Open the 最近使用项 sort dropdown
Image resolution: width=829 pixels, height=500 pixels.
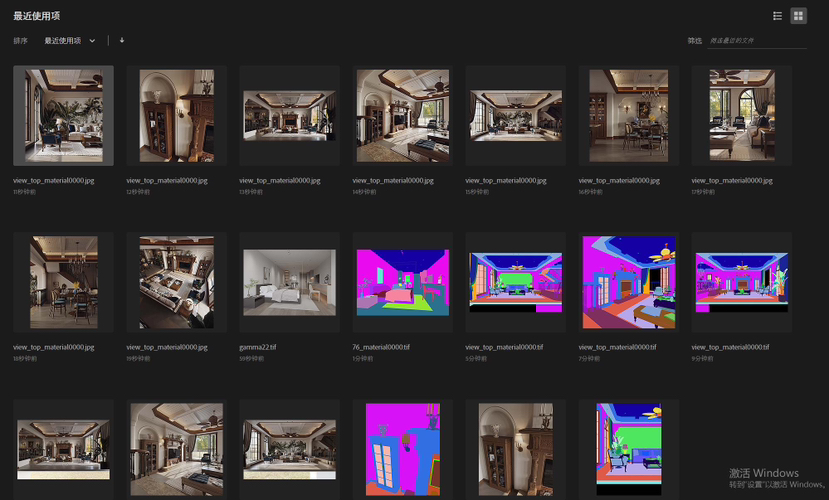point(70,41)
